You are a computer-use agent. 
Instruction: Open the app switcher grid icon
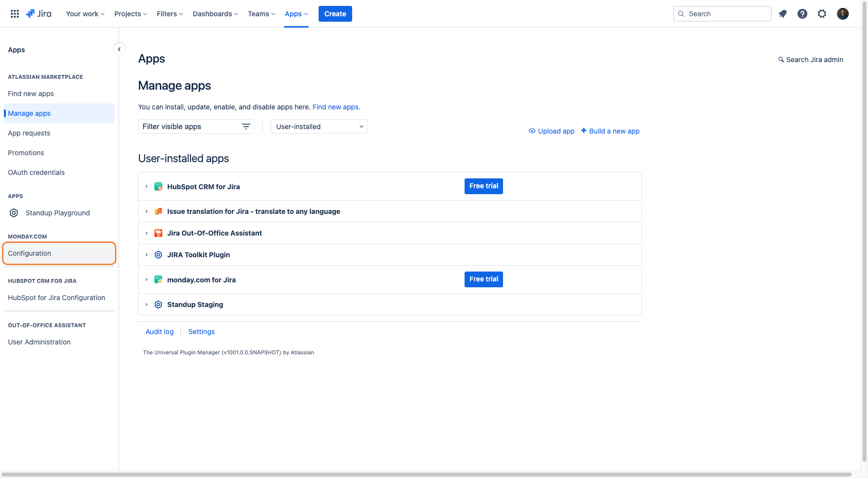[x=15, y=14]
